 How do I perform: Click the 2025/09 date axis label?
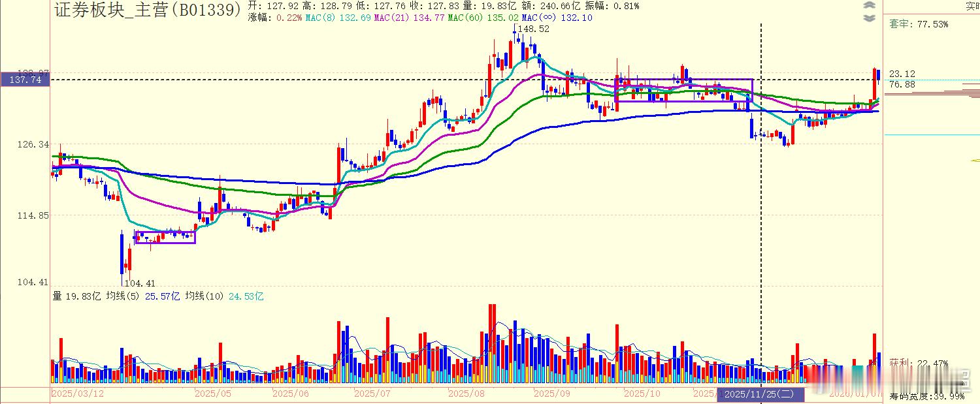click(x=552, y=394)
